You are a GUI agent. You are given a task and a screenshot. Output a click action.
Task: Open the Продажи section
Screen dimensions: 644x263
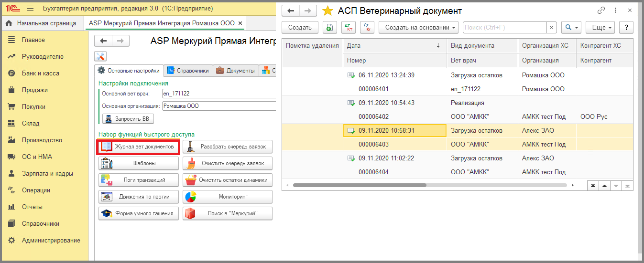pyautogui.click(x=35, y=90)
